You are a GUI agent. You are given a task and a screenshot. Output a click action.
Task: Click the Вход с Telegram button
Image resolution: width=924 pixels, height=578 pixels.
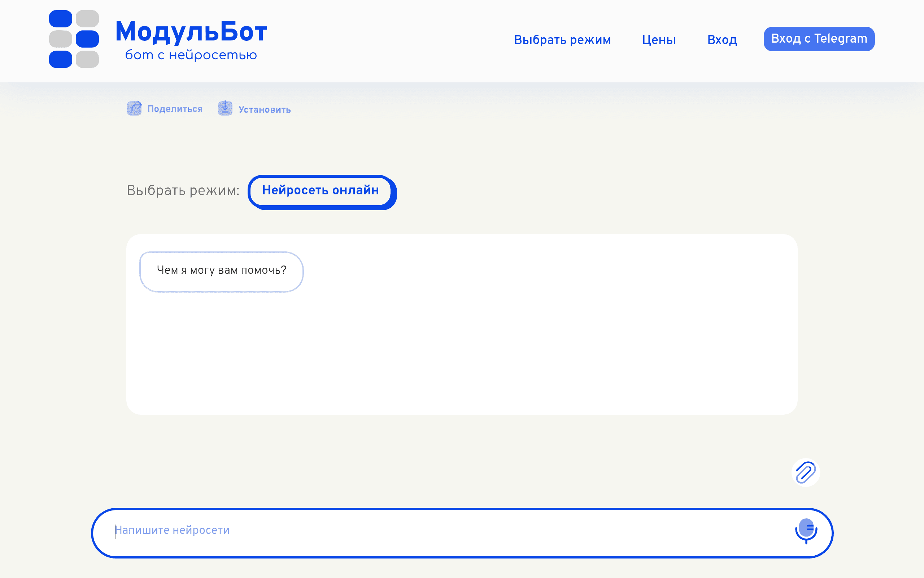point(819,39)
